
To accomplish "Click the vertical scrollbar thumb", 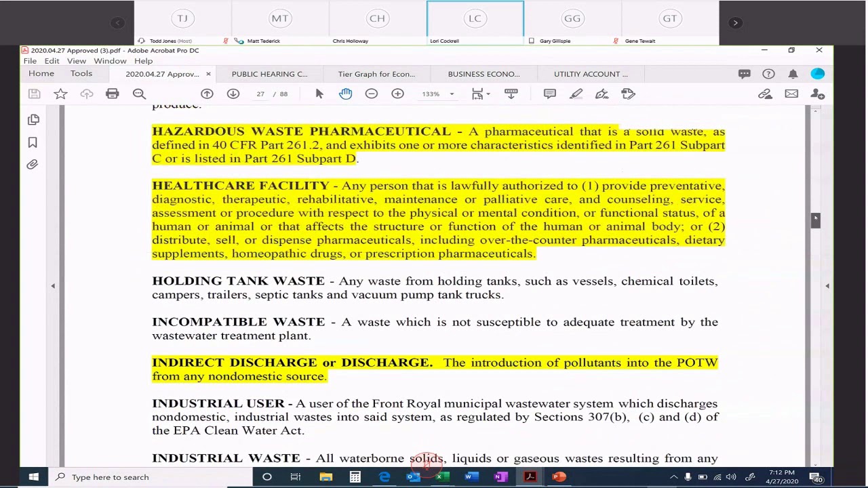I will 815,220.
